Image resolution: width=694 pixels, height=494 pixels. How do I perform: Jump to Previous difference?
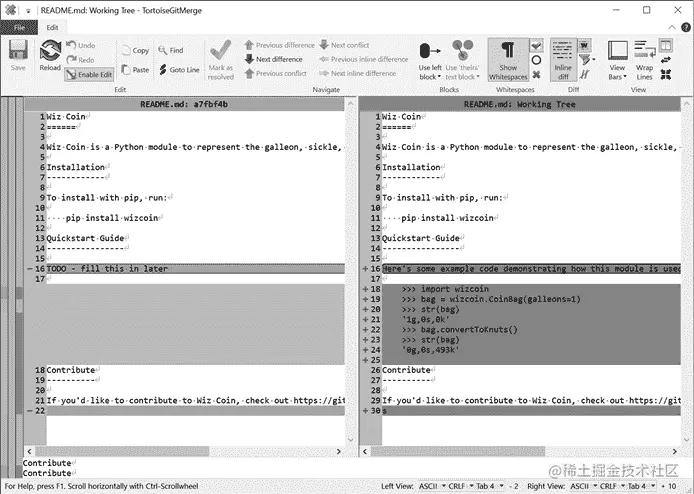click(279, 45)
